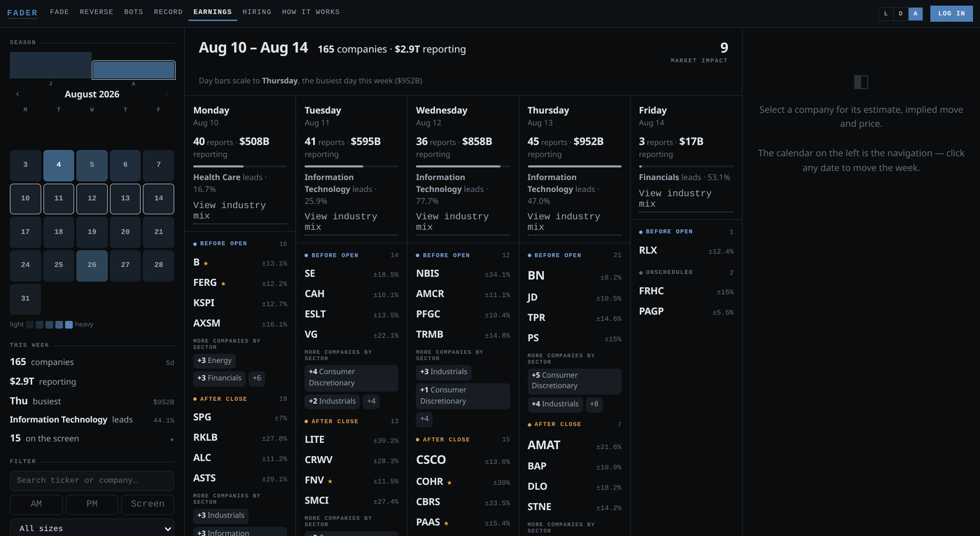Go to next month arrow
This screenshot has height=536, width=980.
click(167, 94)
